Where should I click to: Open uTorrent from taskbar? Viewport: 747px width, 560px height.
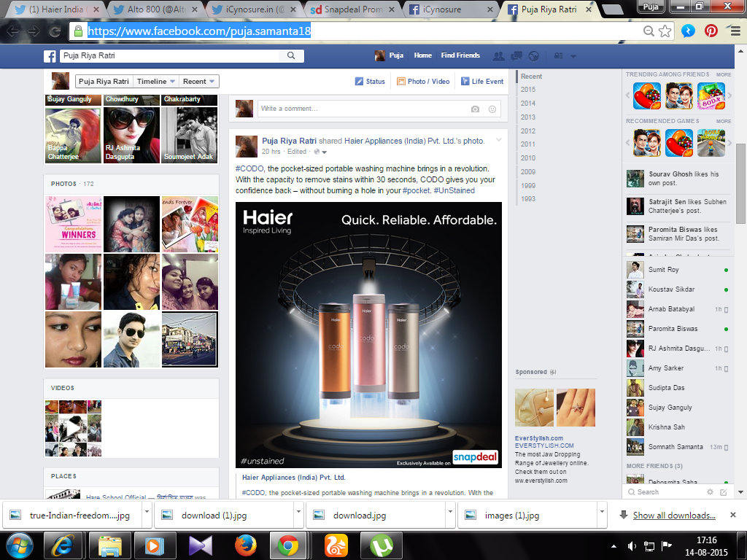(381, 545)
